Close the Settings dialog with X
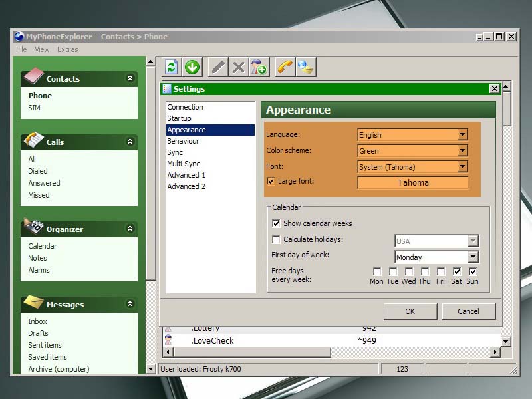Screen dimensions: 532x399 495,89
